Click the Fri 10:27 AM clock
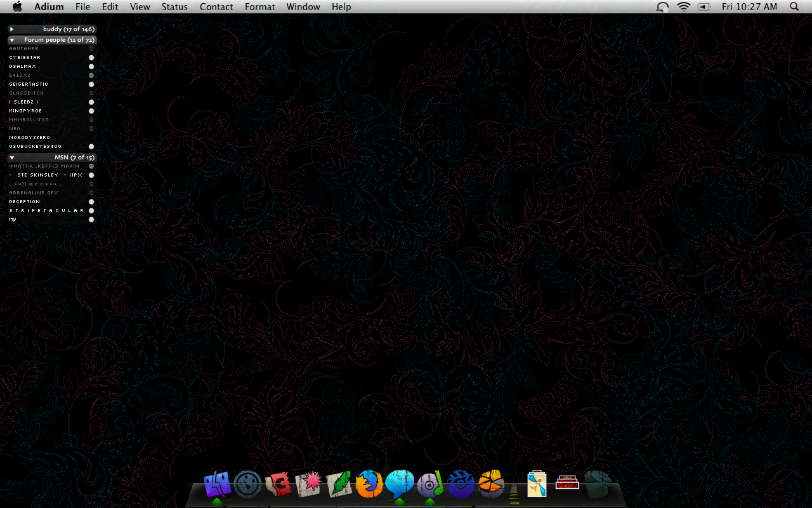Image resolution: width=812 pixels, height=508 pixels. (x=749, y=6)
